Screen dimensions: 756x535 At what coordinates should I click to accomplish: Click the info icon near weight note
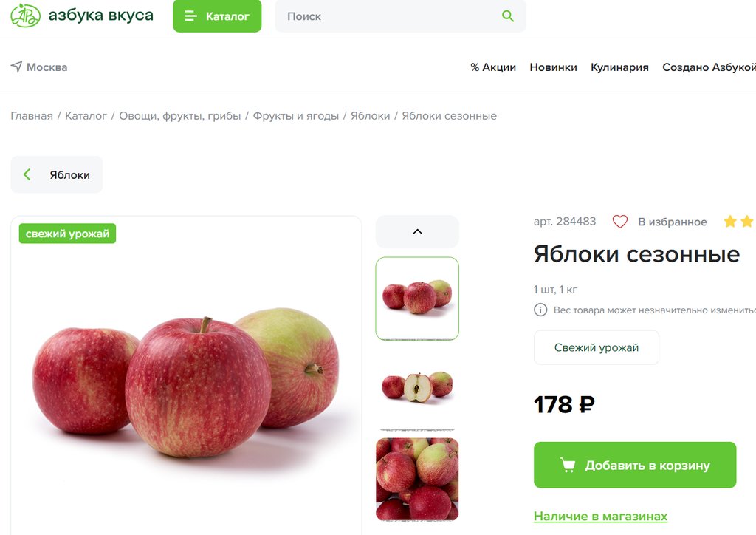point(540,310)
